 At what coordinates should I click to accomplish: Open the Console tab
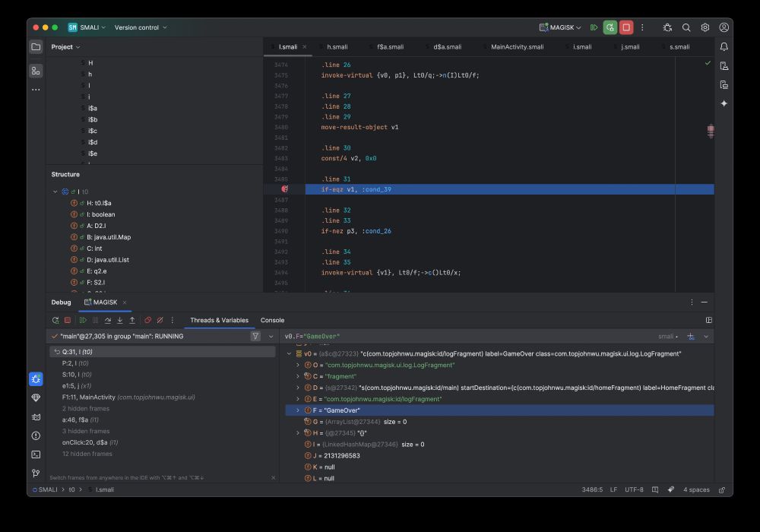[x=272, y=320]
